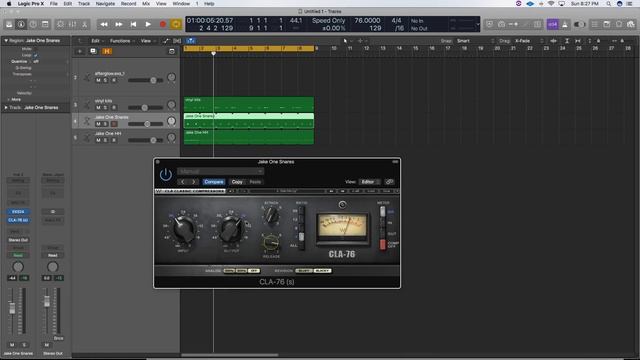640x360 pixels.
Task: Click the CLA-76 Attack knob
Action: [271, 215]
